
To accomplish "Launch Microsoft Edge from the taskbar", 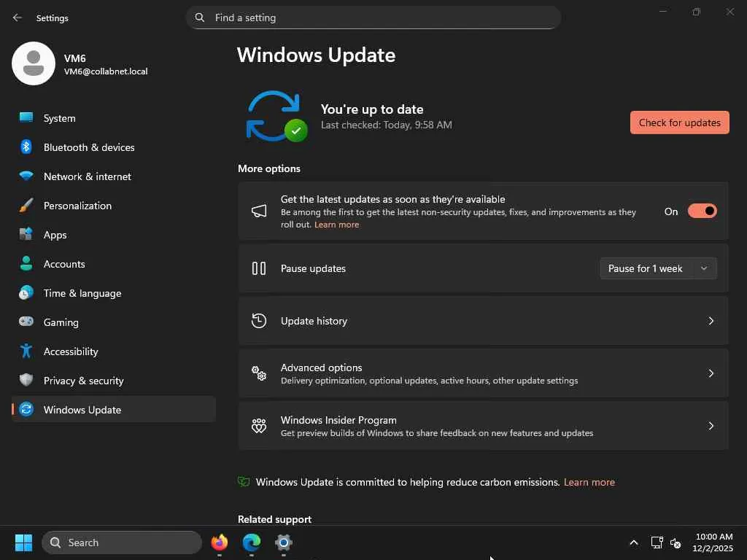I will pyautogui.click(x=251, y=542).
